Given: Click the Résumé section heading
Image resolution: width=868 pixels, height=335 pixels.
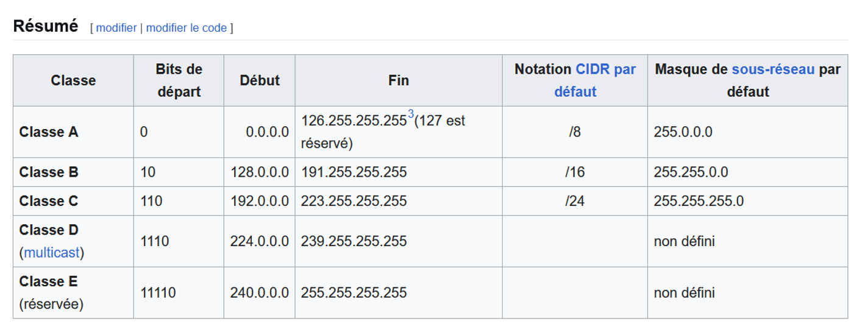Looking at the screenshot, I should tap(46, 26).
